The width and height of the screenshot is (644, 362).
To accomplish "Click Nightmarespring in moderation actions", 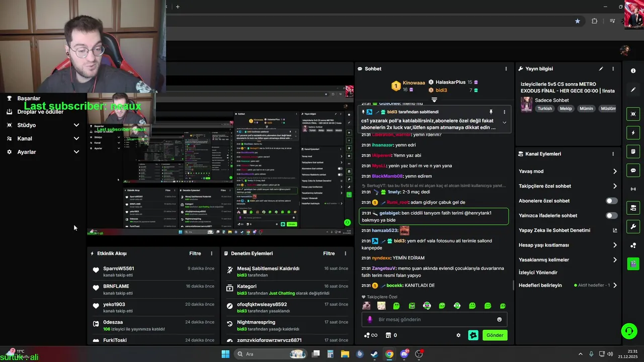I will tap(256, 322).
